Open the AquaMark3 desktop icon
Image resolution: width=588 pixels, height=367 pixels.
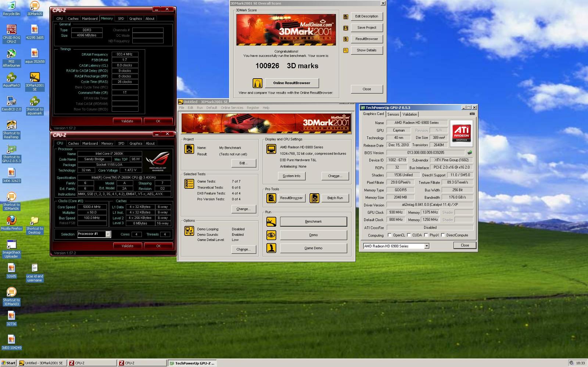(x=11, y=80)
